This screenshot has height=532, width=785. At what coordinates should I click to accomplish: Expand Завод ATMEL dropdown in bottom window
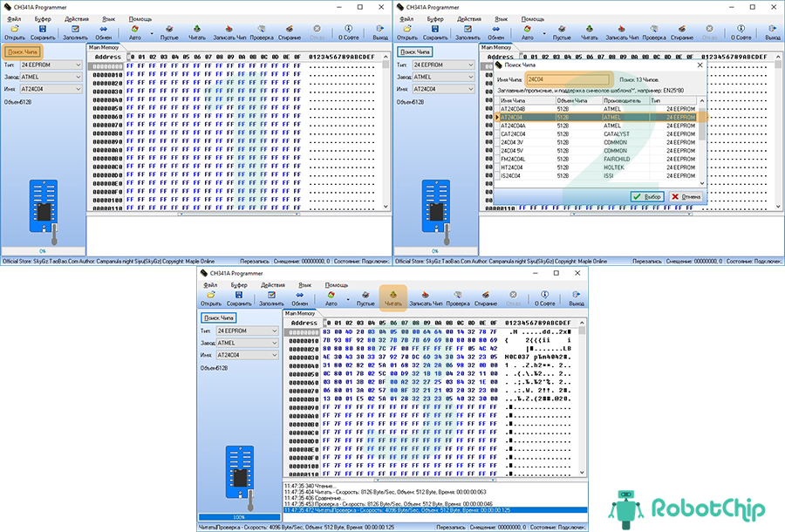coord(274,343)
